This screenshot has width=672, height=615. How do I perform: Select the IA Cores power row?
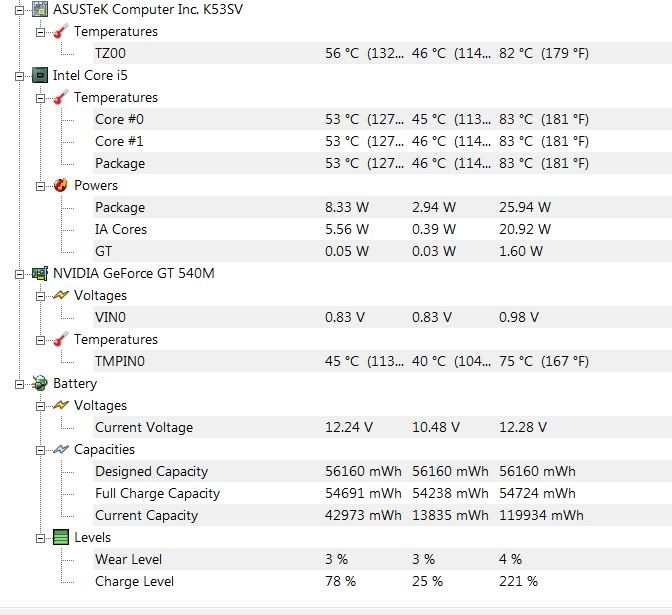pyautogui.click(x=382, y=229)
